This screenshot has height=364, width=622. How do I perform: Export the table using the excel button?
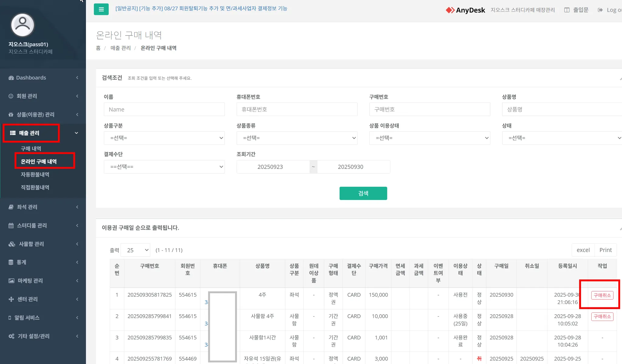583,250
